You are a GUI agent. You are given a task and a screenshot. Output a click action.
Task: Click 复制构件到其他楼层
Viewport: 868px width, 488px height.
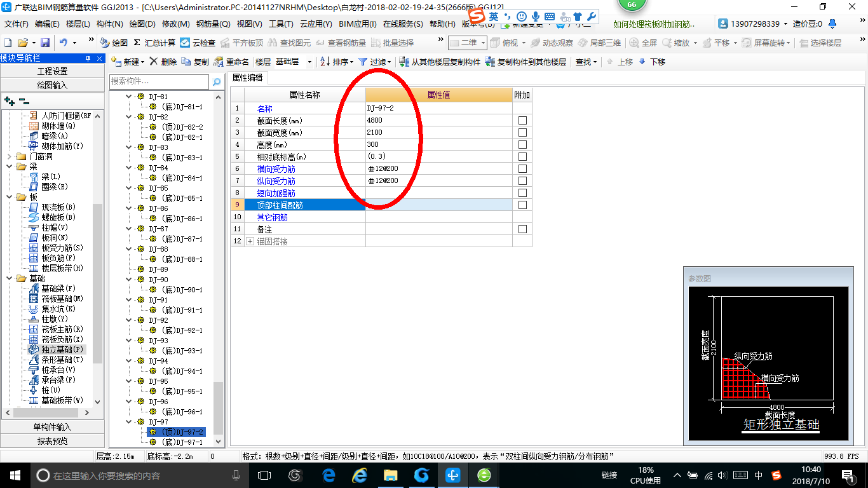[x=526, y=62]
